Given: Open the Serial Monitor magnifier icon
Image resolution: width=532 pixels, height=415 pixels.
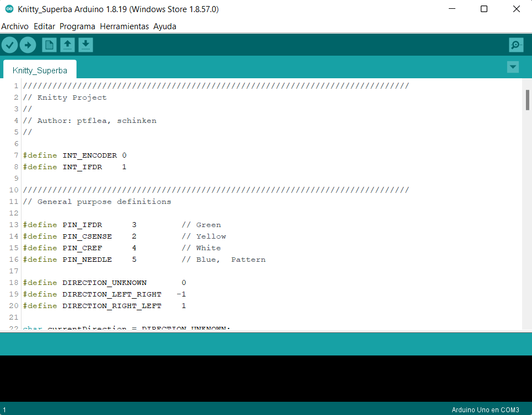Looking at the screenshot, I should [x=516, y=45].
